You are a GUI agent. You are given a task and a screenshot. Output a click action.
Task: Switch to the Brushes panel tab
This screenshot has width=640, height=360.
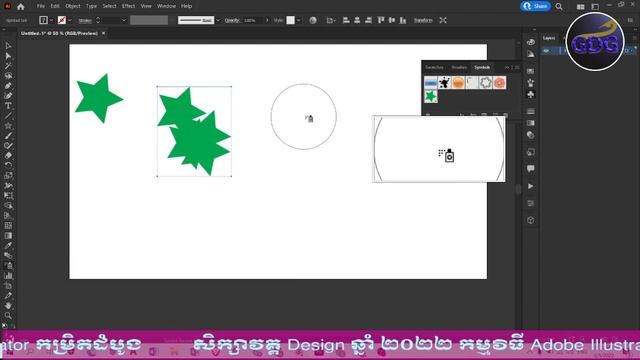coord(459,67)
